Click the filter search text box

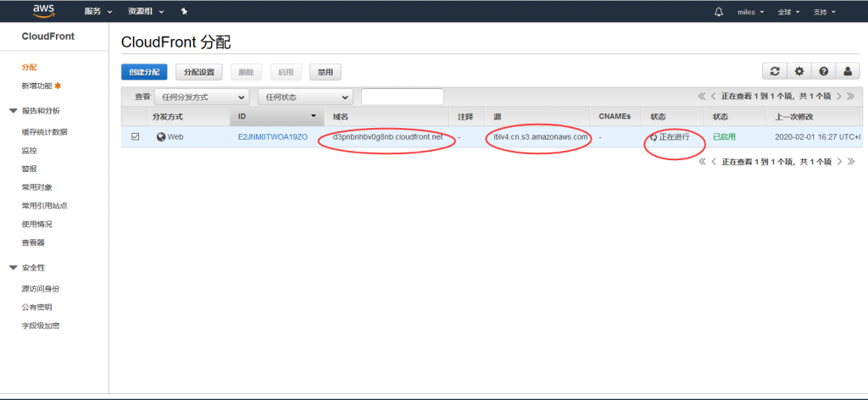point(403,97)
